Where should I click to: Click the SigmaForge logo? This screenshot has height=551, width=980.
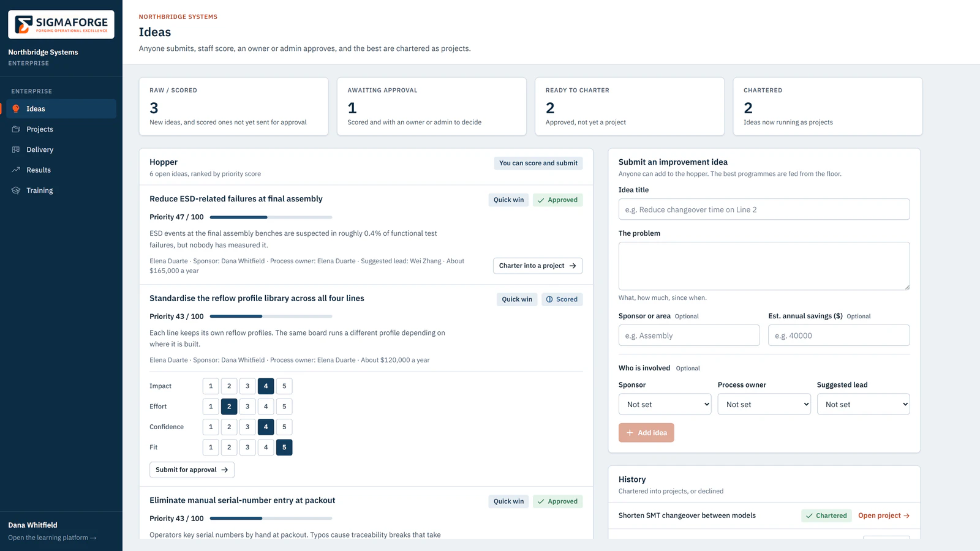61,24
